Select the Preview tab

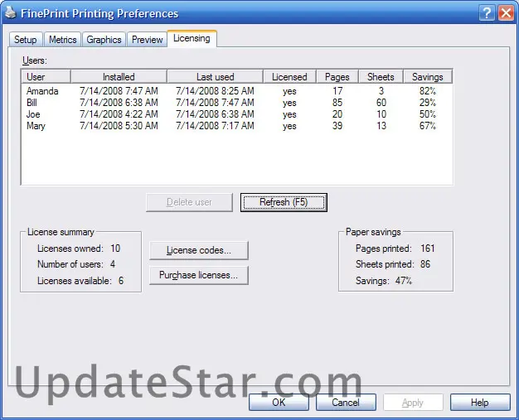(147, 40)
